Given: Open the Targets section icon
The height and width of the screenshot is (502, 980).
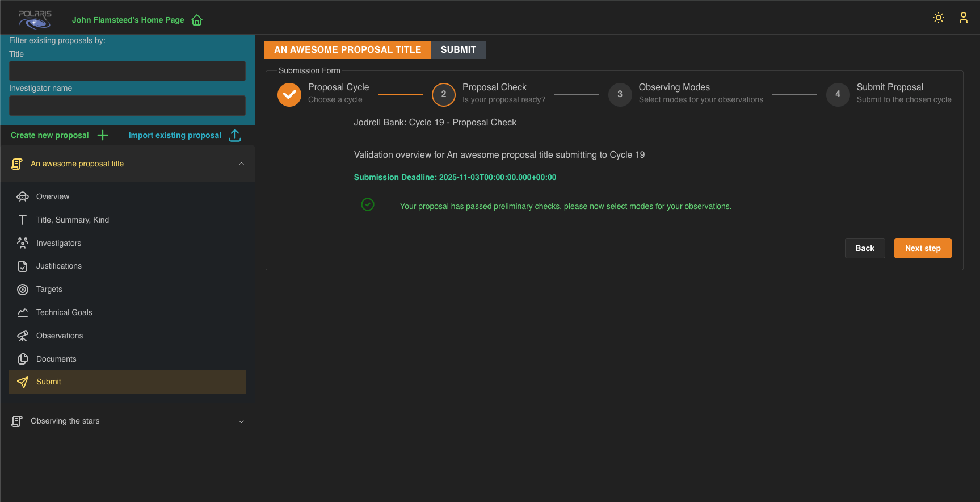Looking at the screenshot, I should point(23,290).
